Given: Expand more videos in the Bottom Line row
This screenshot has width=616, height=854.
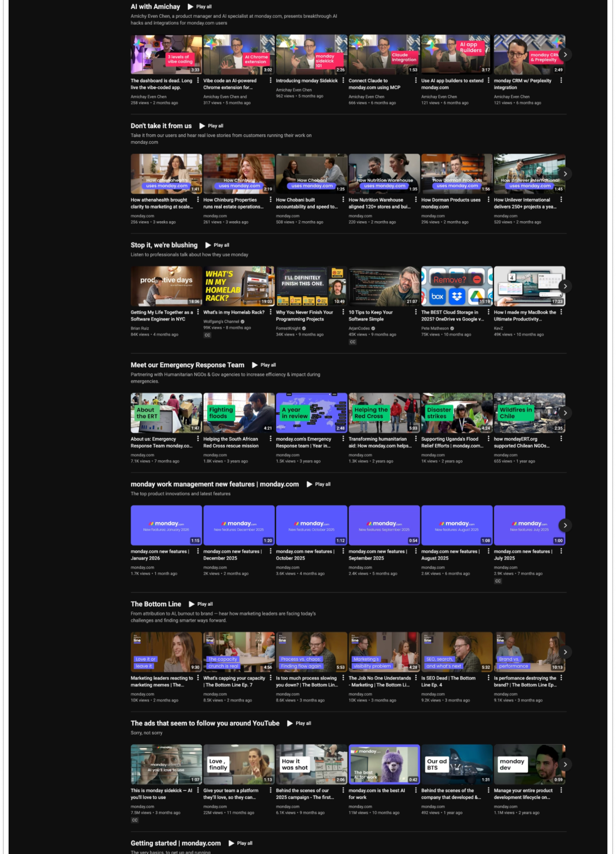Looking at the screenshot, I should 565,652.
